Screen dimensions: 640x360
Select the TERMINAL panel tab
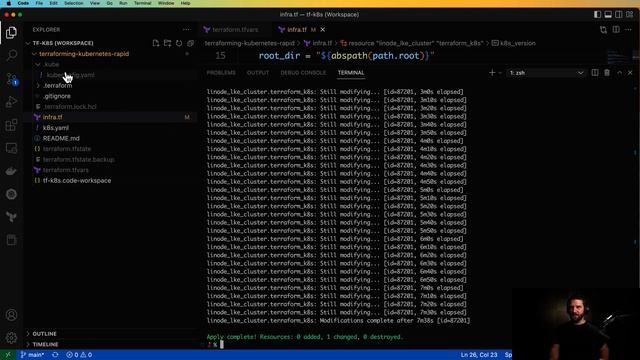pyautogui.click(x=351, y=73)
